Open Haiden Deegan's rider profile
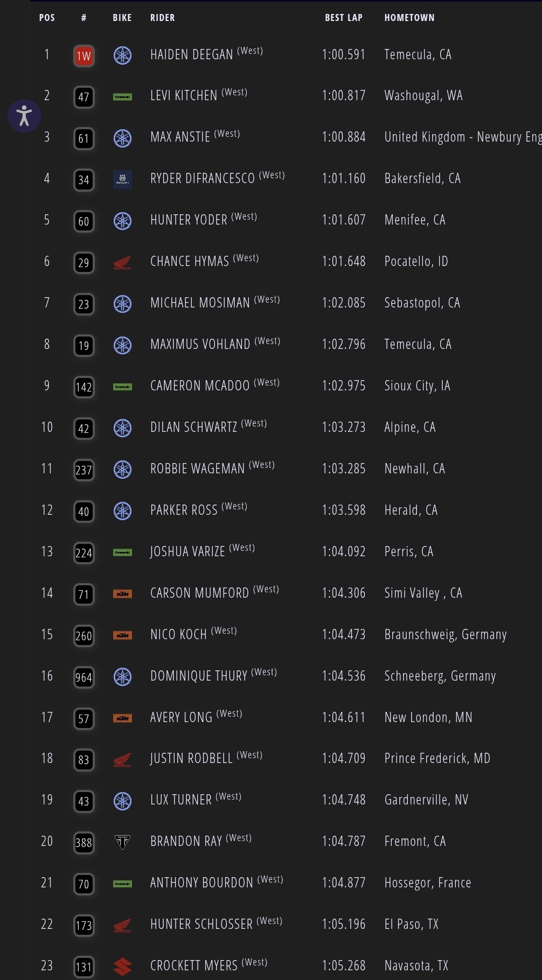The width and height of the screenshot is (542, 980). 191,55
